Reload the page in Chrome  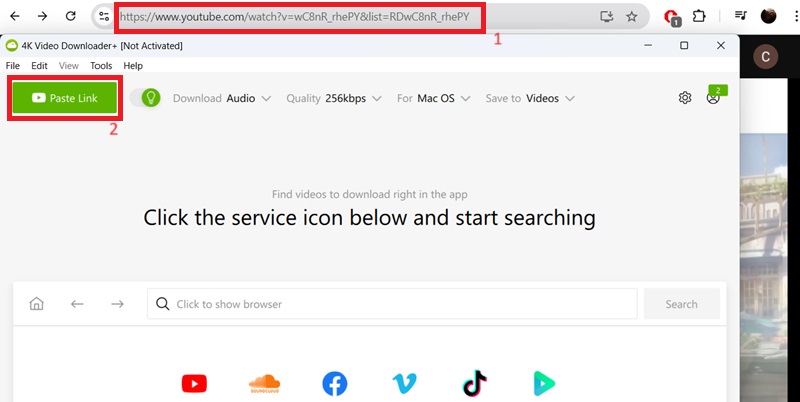pos(71,16)
